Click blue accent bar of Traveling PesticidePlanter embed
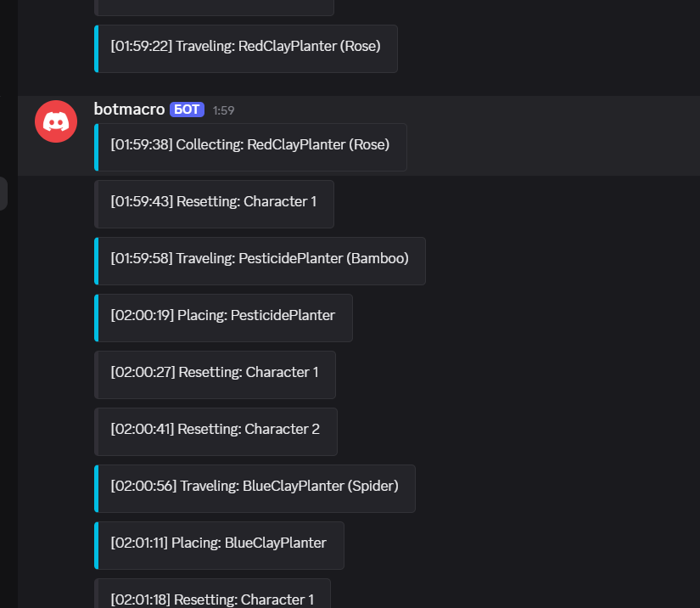700x608 pixels. [x=97, y=261]
